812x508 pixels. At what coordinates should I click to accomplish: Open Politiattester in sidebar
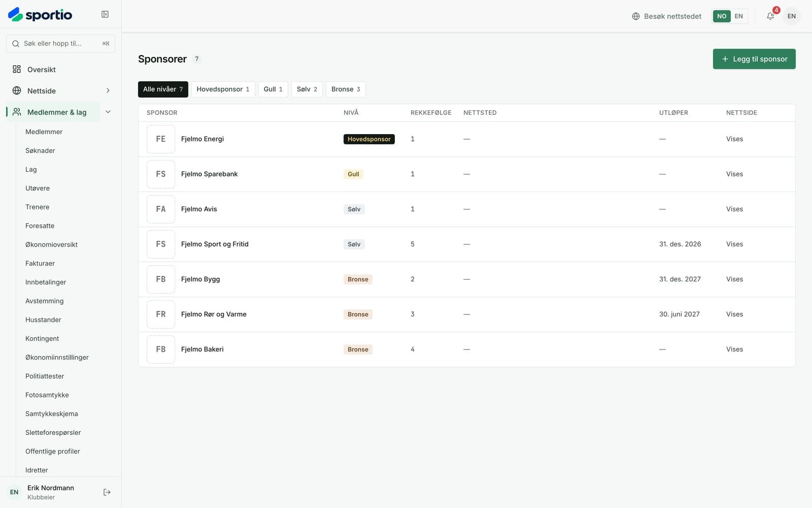[45, 376]
